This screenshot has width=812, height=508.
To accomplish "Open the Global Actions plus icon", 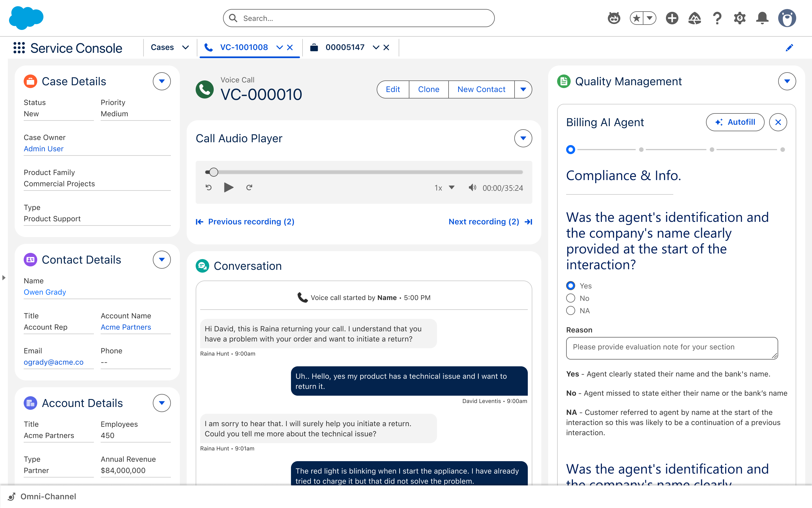I will 672,18.
